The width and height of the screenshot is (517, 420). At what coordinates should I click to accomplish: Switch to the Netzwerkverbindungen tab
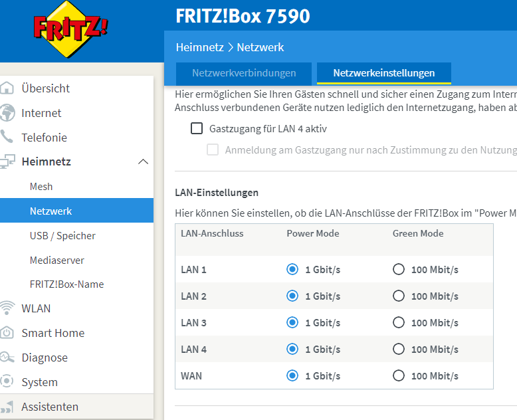coord(244,73)
